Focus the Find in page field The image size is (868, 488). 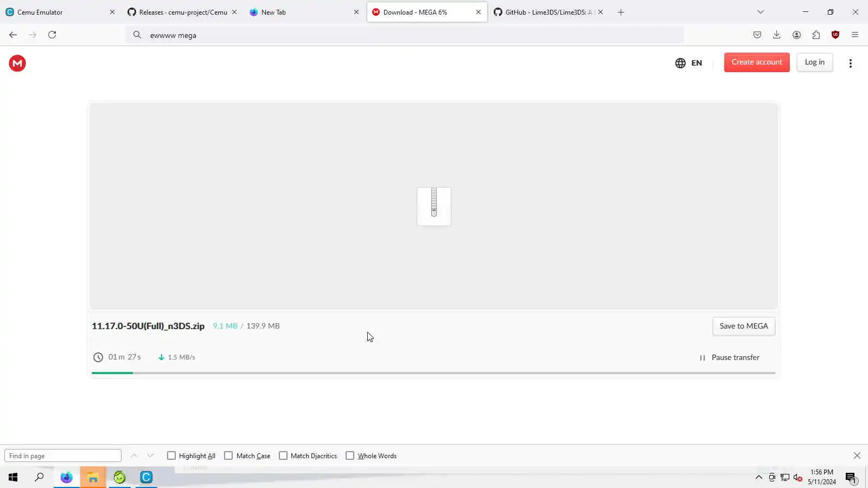(63, 456)
